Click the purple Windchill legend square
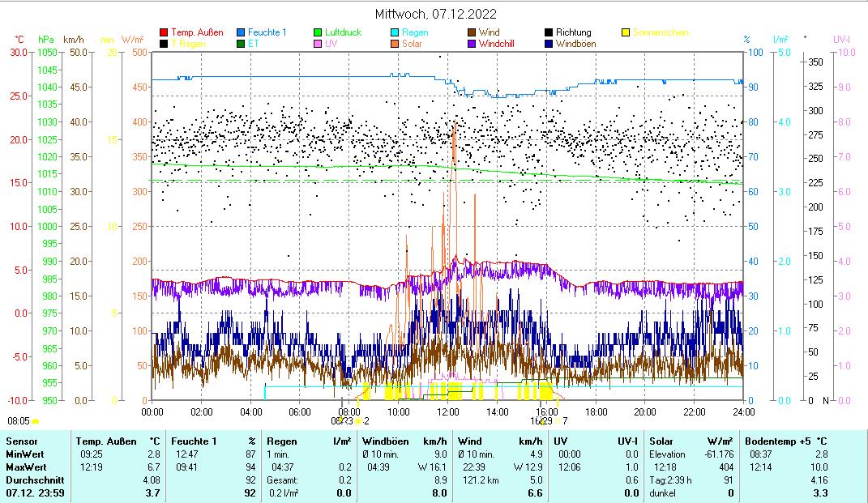This screenshot has height=503, width=868. (x=472, y=44)
